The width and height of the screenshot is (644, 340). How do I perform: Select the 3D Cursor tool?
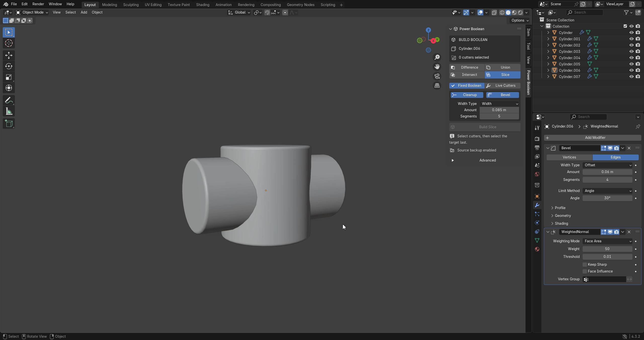tap(9, 43)
